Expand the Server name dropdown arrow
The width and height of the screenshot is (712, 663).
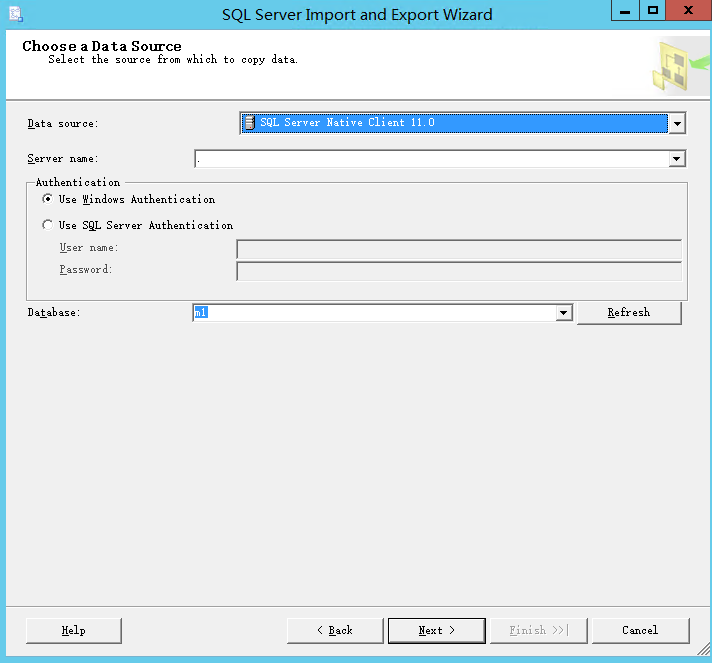[x=677, y=158]
